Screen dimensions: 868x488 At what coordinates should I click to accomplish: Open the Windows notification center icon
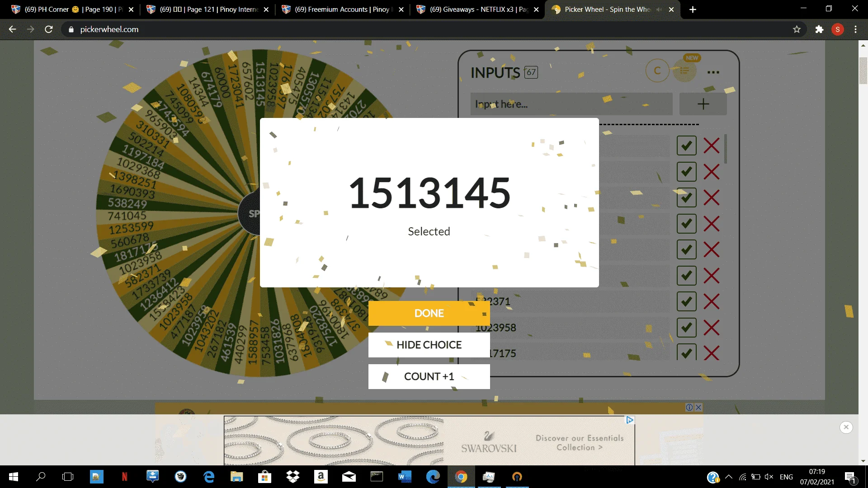(850, 477)
